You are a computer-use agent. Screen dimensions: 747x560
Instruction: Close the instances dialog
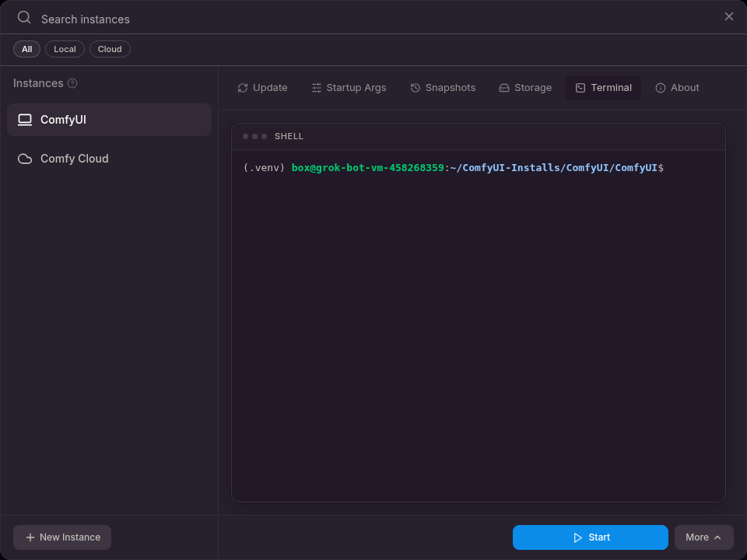click(x=729, y=16)
